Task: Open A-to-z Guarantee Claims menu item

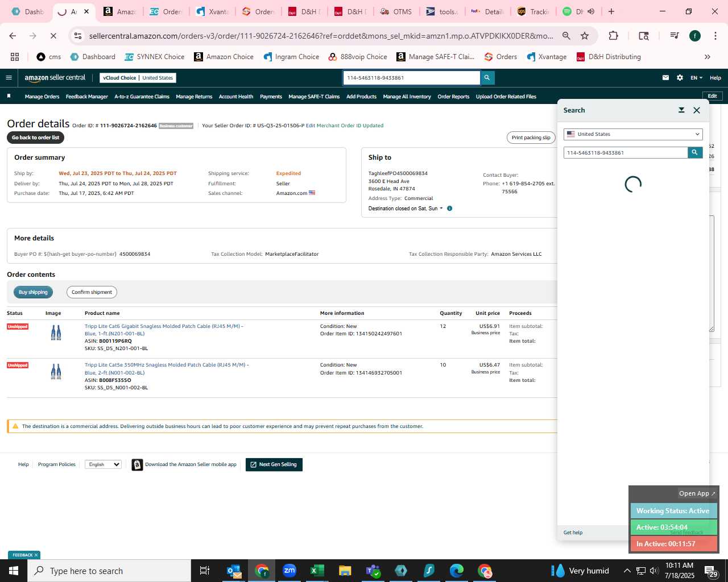Action: click(142, 97)
